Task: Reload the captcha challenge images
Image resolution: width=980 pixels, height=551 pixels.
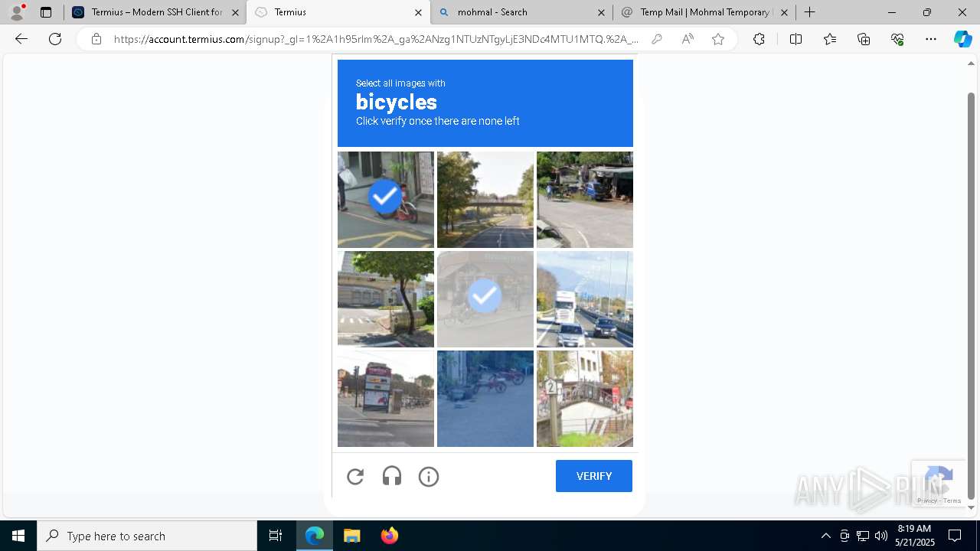Action: pyautogui.click(x=355, y=477)
